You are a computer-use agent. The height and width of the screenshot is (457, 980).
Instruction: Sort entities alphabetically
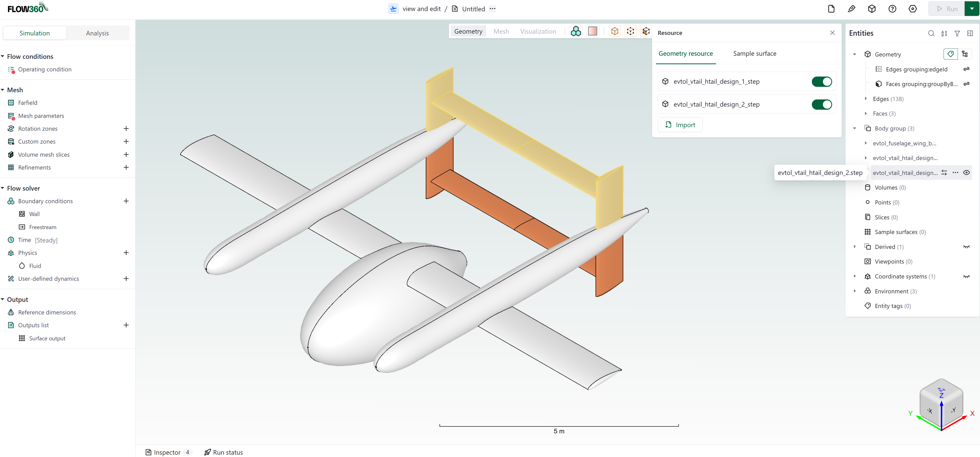[x=944, y=33]
